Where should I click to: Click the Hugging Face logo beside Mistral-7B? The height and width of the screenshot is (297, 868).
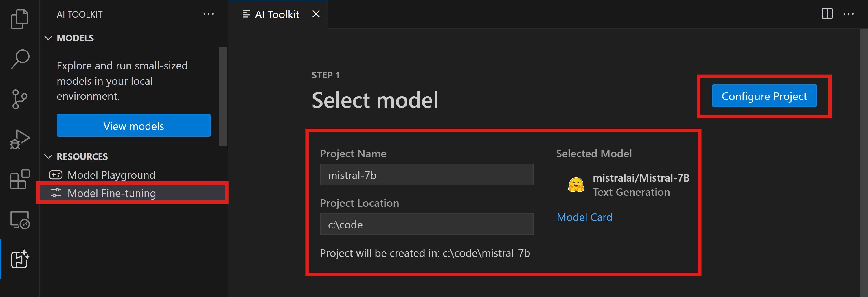[577, 185]
